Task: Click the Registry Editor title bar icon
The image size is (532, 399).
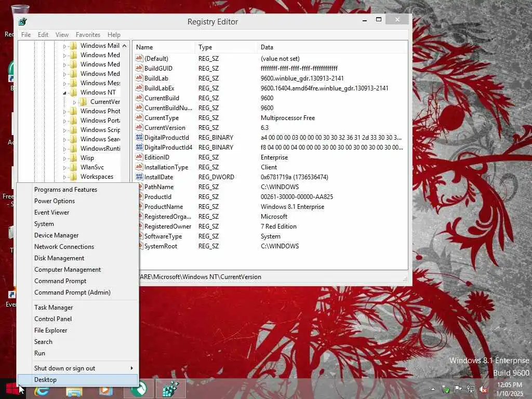Action: coord(23,22)
